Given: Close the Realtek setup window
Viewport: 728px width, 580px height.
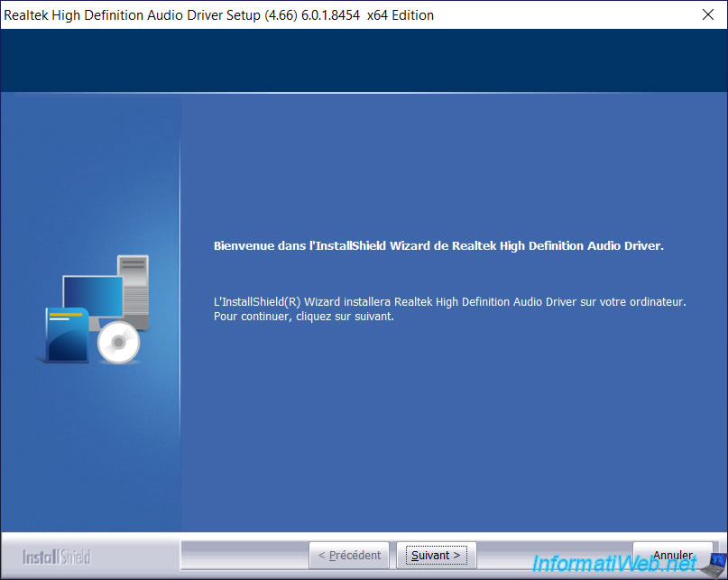Looking at the screenshot, I should (708, 14).
